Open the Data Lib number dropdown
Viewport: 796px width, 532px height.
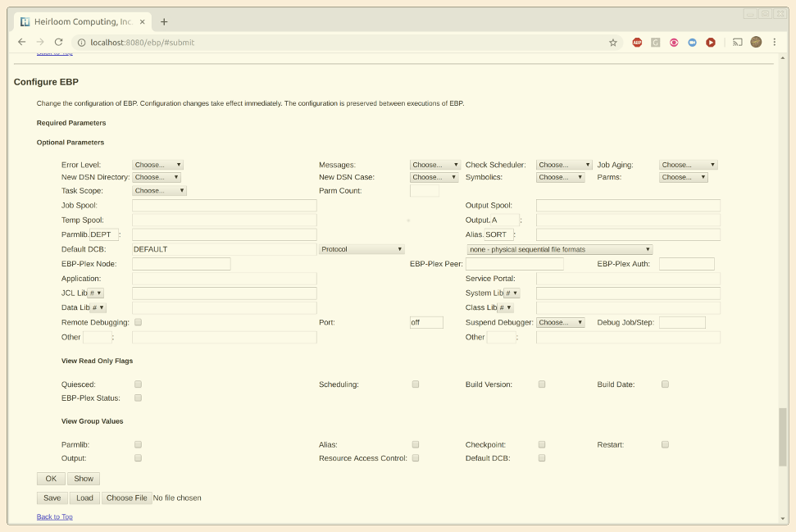pyautogui.click(x=98, y=307)
